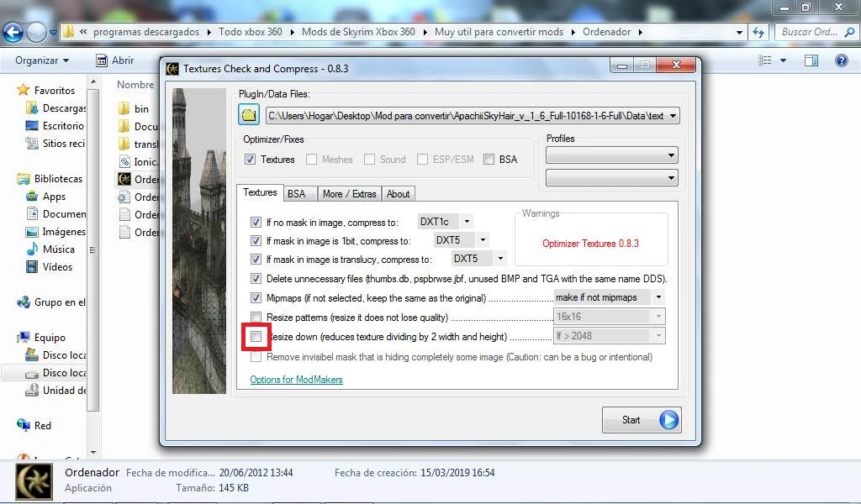This screenshot has height=504, width=861.
Task: Select 'Sitios recientes' in Favoritos
Action: tap(56, 143)
